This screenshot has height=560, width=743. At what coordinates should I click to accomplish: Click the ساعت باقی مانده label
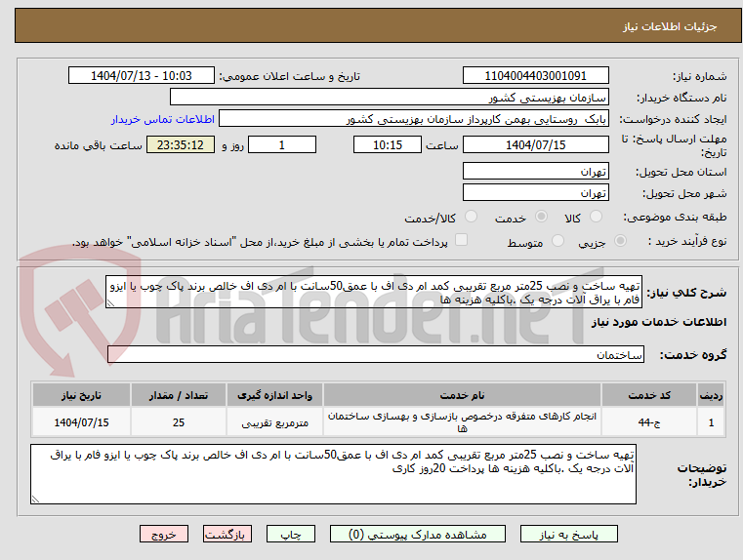click(98, 145)
